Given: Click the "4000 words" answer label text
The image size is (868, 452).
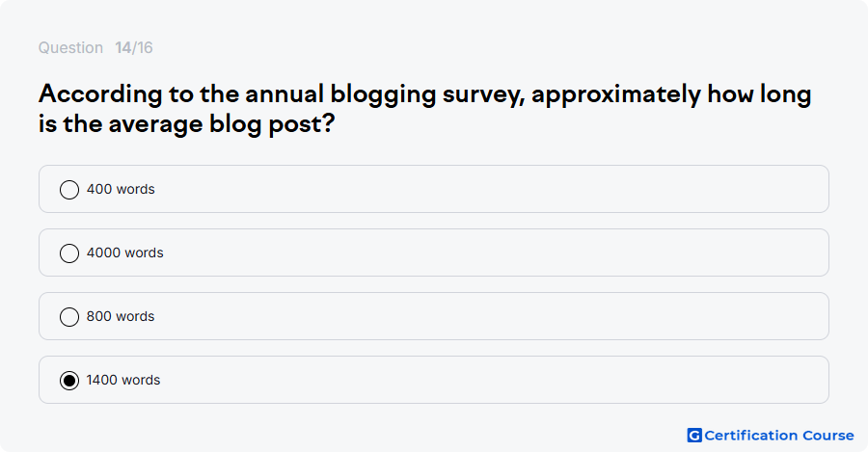Looking at the screenshot, I should tap(125, 253).
